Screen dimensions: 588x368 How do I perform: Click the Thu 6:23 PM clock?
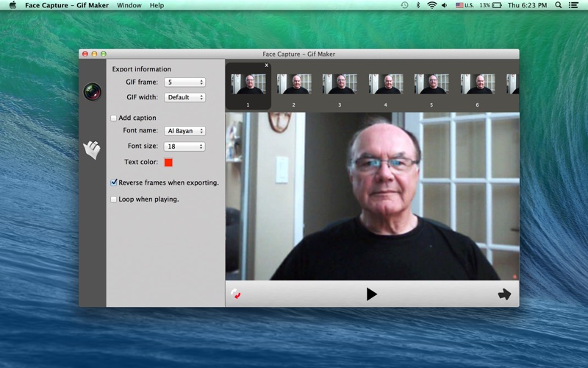coord(527,5)
